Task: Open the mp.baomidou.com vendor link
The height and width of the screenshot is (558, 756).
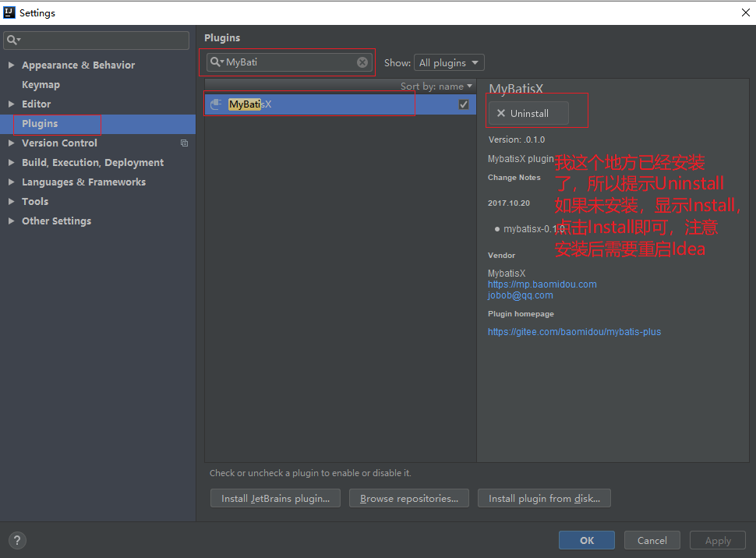Action: pos(542,284)
